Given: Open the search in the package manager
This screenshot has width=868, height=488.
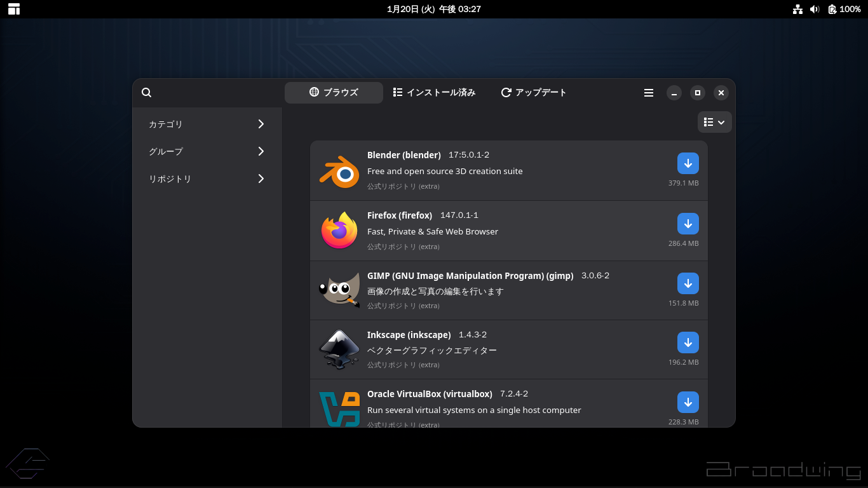Looking at the screenshot, I should 147,93.
